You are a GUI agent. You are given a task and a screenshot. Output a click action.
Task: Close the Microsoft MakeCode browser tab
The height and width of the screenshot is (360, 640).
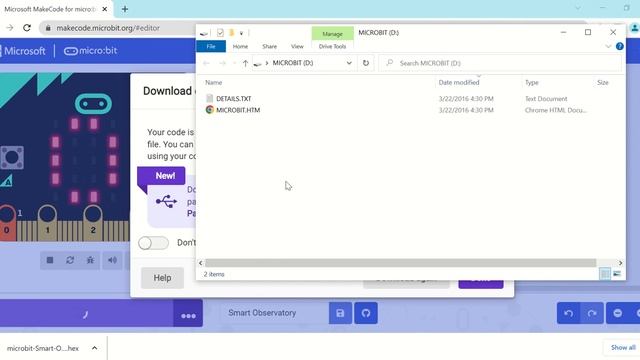(x=104, y=9)
